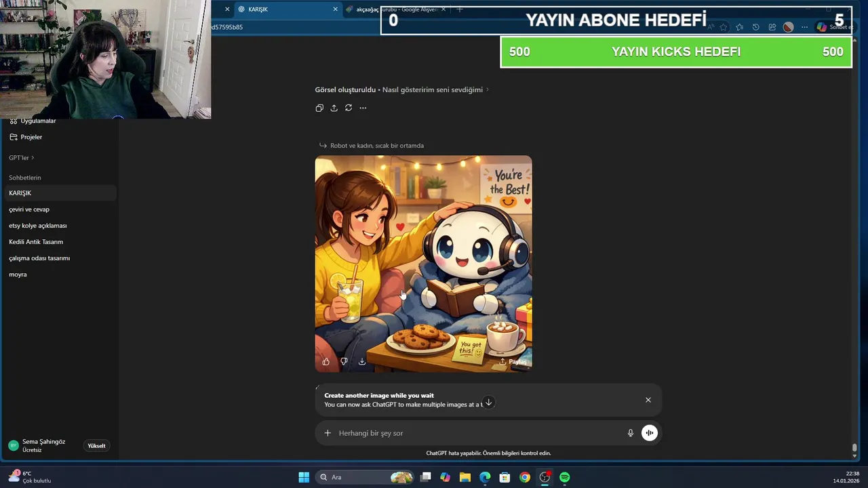Open the KARIŞIK chat in the sidebar
Viewport: 868px width, 488px height.
click(60, 193)
